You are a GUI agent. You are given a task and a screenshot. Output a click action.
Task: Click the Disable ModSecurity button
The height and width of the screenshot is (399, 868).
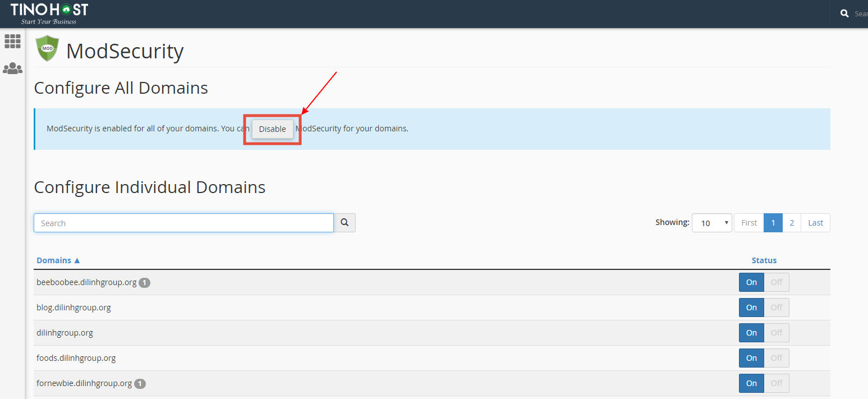click(272, 129)
